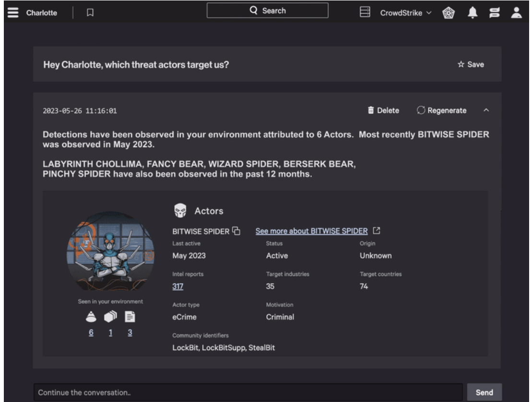This screenshot has width=532, height=402.
Task: Open See more about BITWISE SPIDER link
Action: coord(311,231)
